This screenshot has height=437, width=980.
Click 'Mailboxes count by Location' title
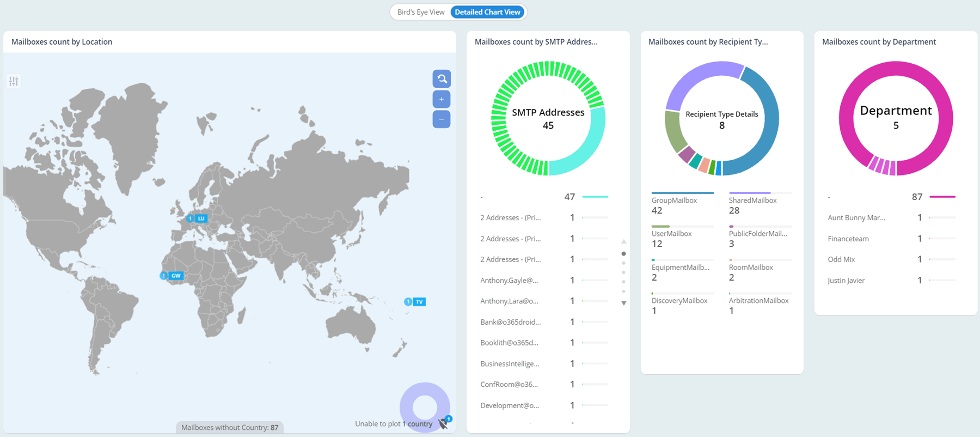[x=62, y=42]
